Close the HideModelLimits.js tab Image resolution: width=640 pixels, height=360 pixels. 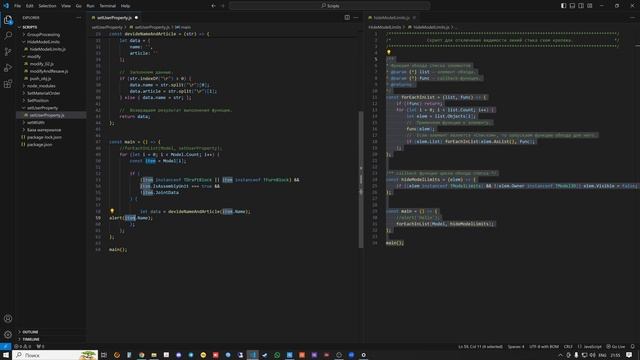(x=414, y=18)
